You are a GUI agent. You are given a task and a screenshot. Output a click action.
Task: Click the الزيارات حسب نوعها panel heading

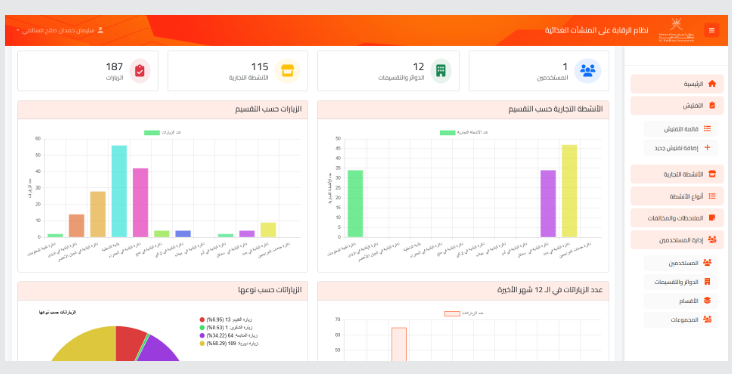pyautogui.click(x=270, y=290)
